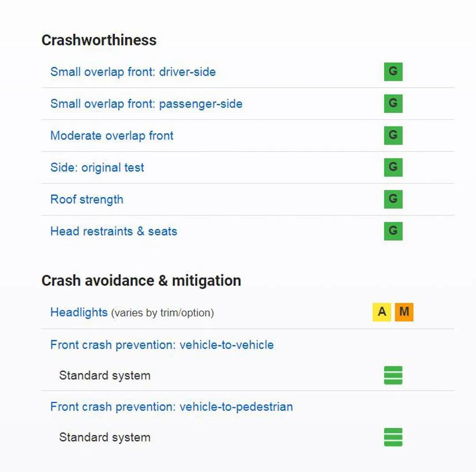This screenshot has height=472, width=476.
Task: Click the G rating badge beside Side: original test
Action: point(393,167)
